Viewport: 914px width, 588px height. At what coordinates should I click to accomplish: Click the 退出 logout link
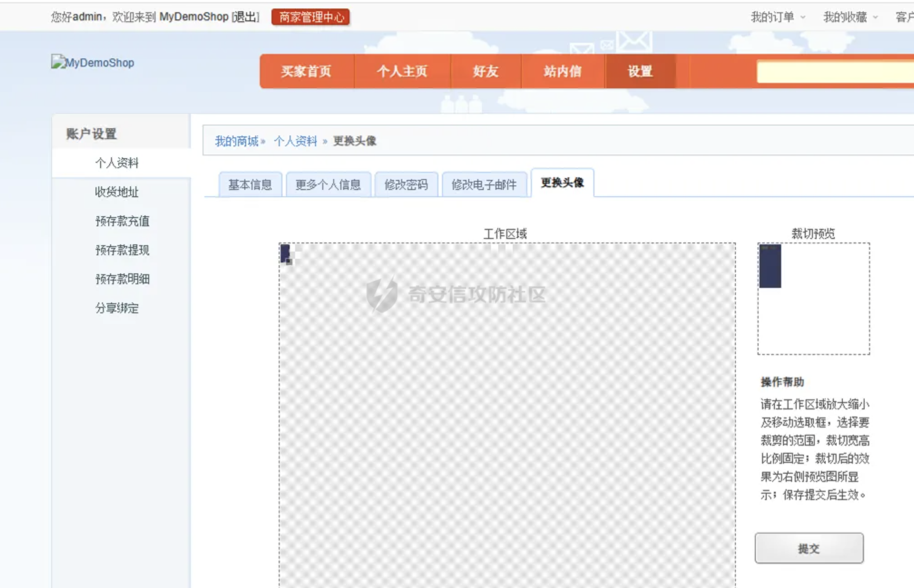pos(245,17)
